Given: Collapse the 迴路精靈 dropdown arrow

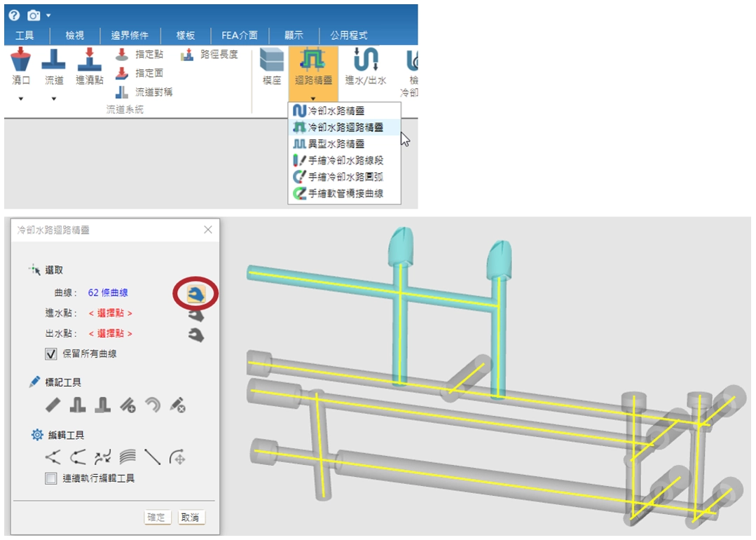Looking at the screenshot, I should coord(313,99).
